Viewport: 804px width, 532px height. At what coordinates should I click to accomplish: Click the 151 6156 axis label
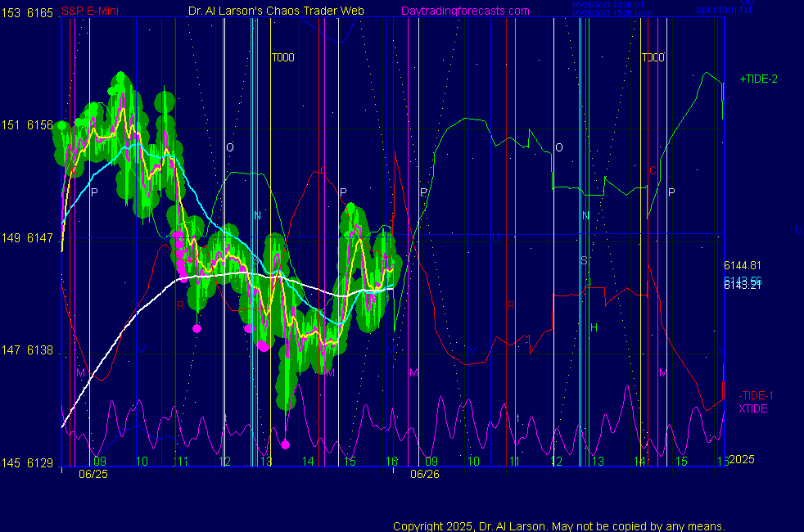[x=27, y=125]
